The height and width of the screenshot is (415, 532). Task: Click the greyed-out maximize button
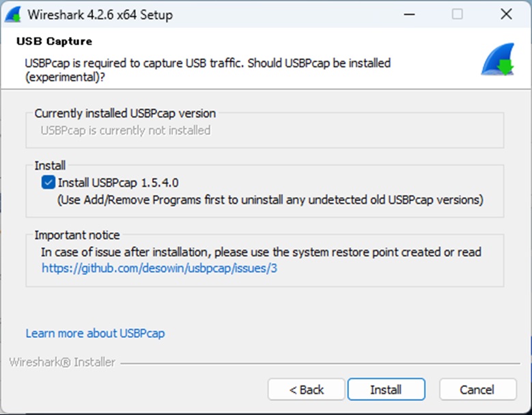(457, 14)
